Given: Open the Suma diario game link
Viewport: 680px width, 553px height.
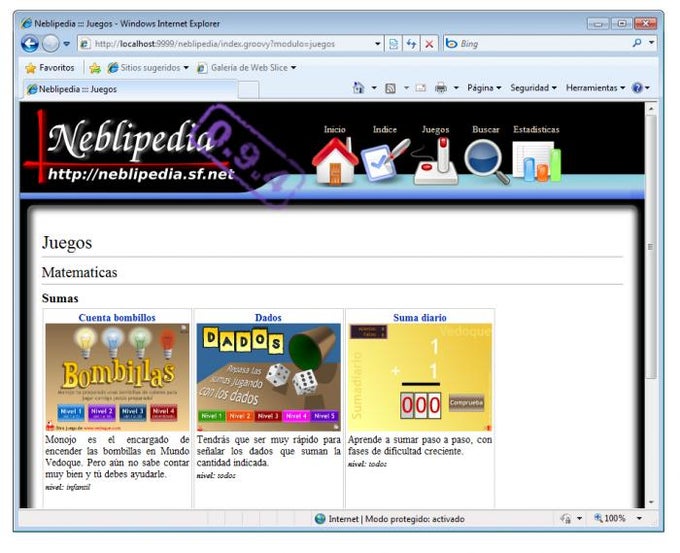Looking at the screenshot, I should point(419,317).
